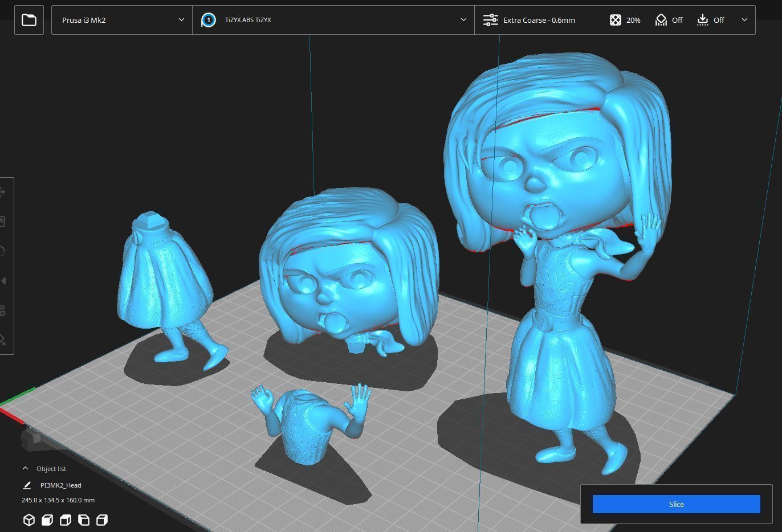
Task: Expand the TiZYX ABS material dropdown
Action: point(463,20)
